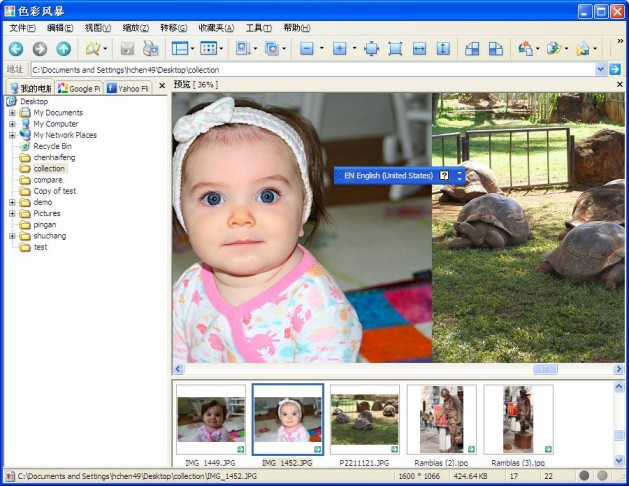
Task: Click the address bar Go arrow
Action: click(615, 70)
